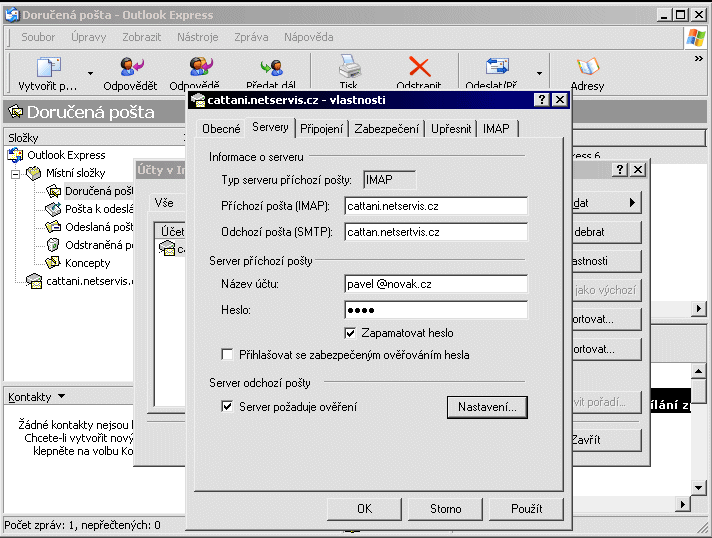Click the reply-to-all toolbar icon
The height and width of the screenshot is (538, 712).
[201, 66]
